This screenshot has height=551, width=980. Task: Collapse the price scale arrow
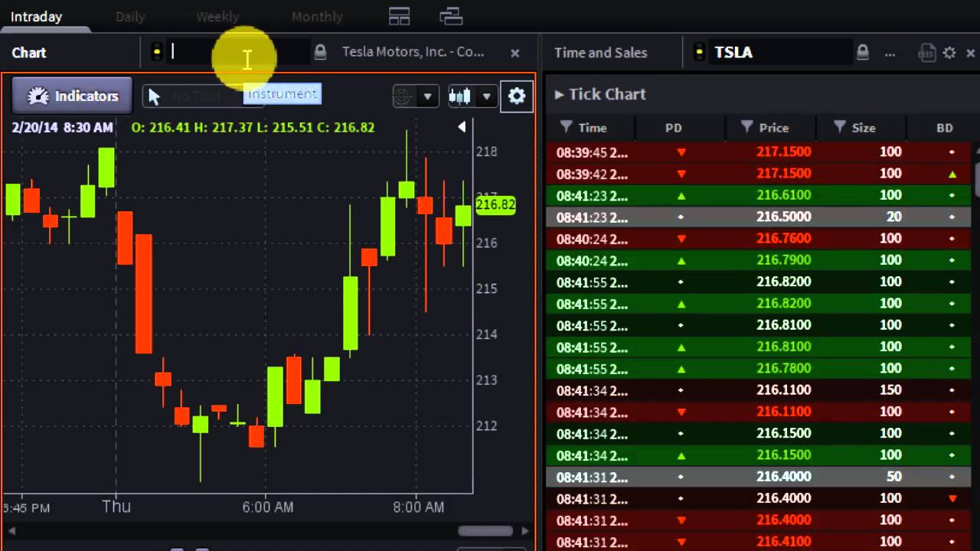pyautogui.click(x=462, y=127)
